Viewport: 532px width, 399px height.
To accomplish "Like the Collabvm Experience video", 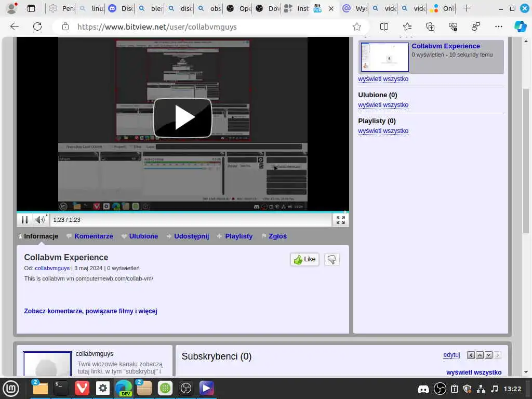I will point(304,260).
